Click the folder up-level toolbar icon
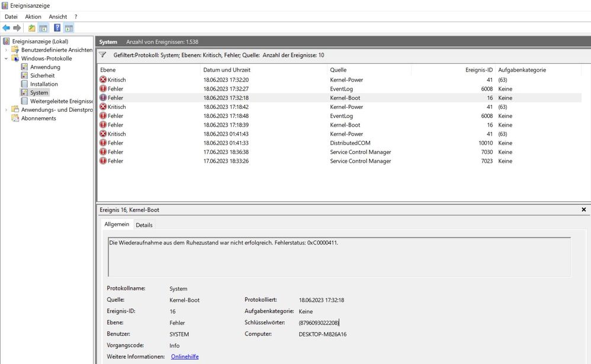Image resolution: width=591 pixels, height=364 pixels. pos(32,28)
